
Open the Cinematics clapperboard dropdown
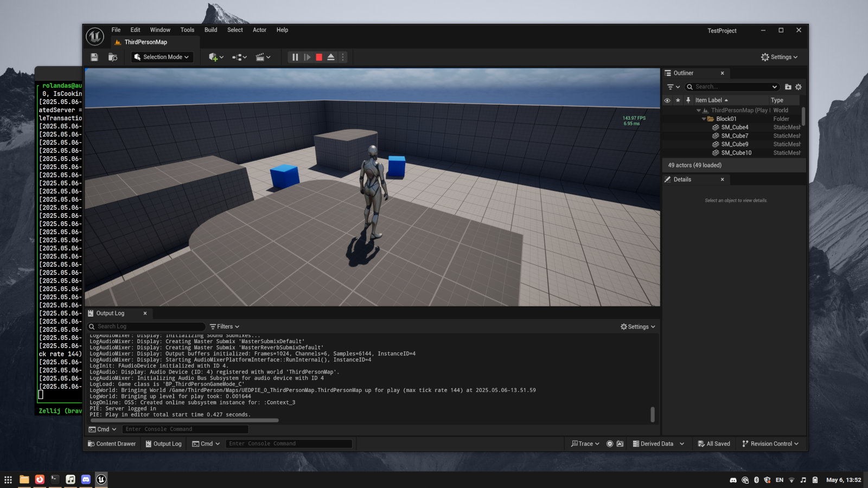tap(263, 57)
